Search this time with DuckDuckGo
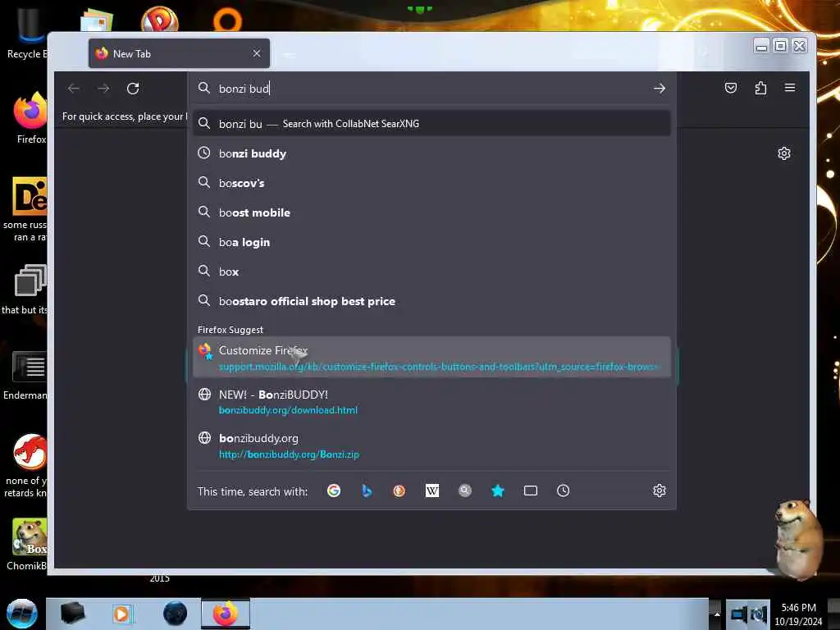 (x=399, y=491)
